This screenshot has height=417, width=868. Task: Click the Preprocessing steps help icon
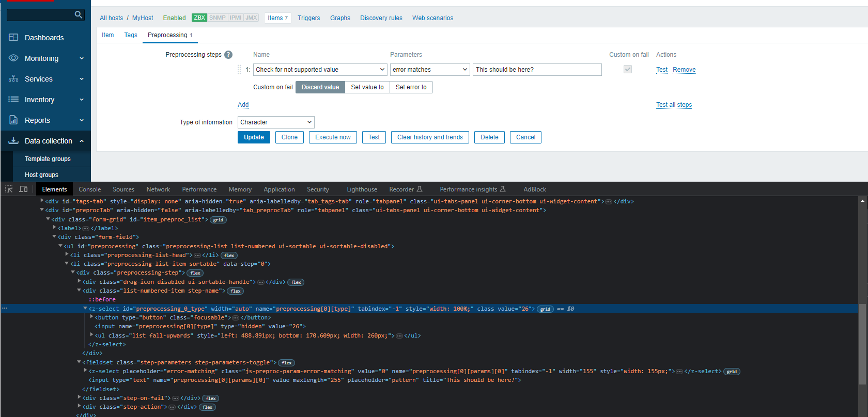(x=228, y=55)
